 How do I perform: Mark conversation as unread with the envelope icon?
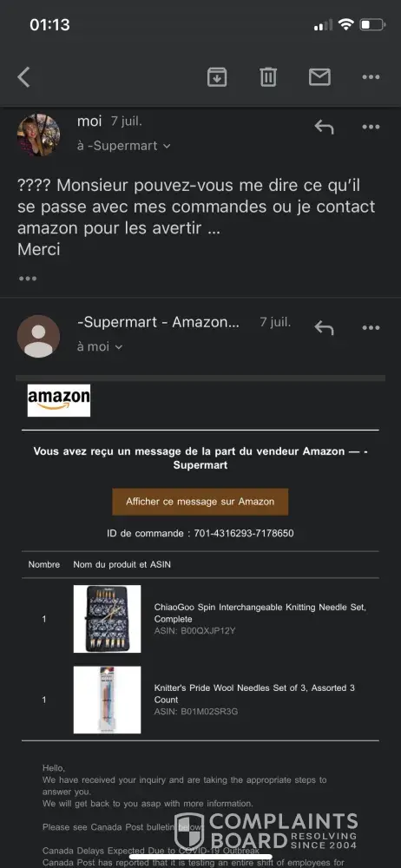pos(319,77)
